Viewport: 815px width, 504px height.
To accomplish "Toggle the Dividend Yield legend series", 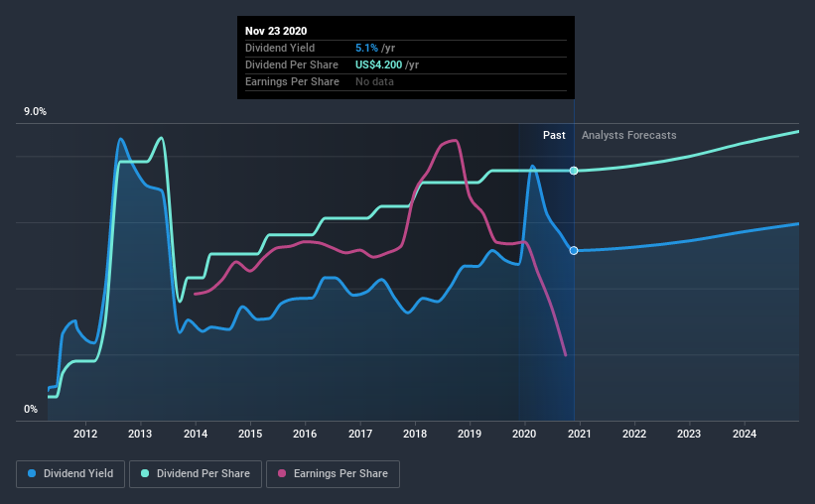I will 70,474.
